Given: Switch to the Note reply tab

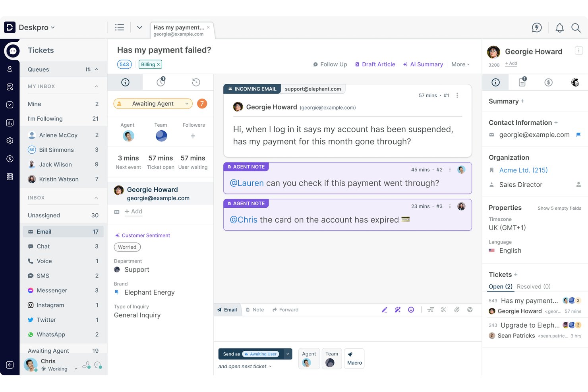Looking at the screenshot, I should [x=255, y=310].
